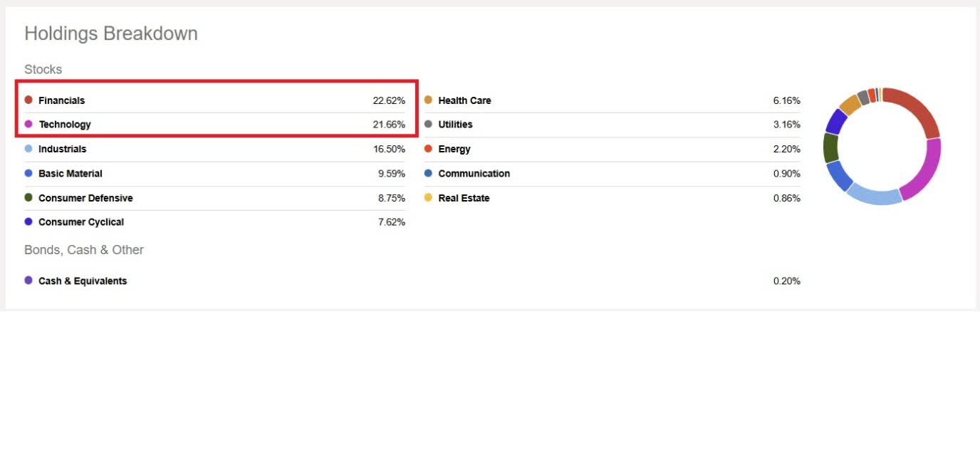Click the light blue Industrials legend dot
Image resolution: width=980 pixels, height=455 pixels.
(28, 149)
